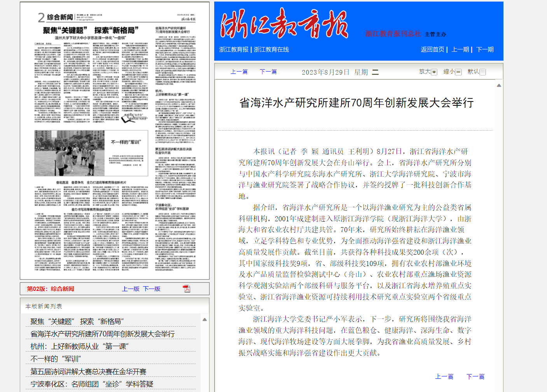Viewport: 547px width, 392px height.
Task: Open the PDF download icon
Action: 187,289
